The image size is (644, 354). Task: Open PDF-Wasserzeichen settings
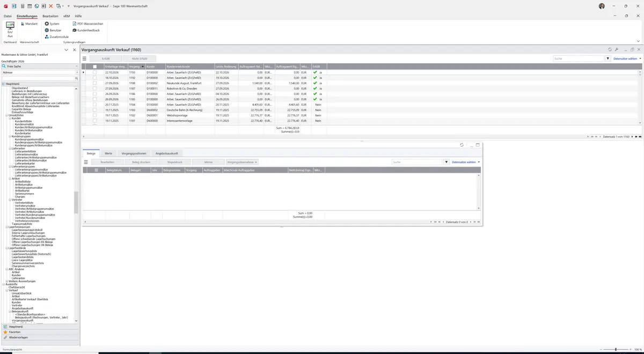click(88, 24)
